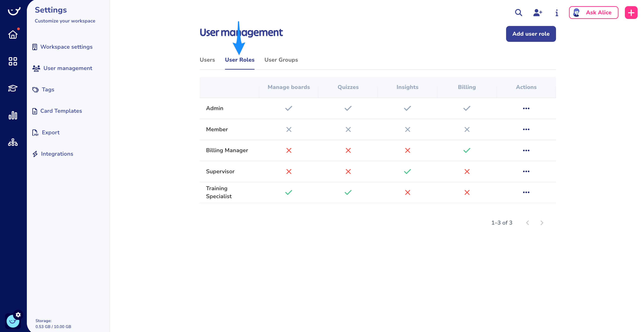Click the Add user role button

coord(531,34)
